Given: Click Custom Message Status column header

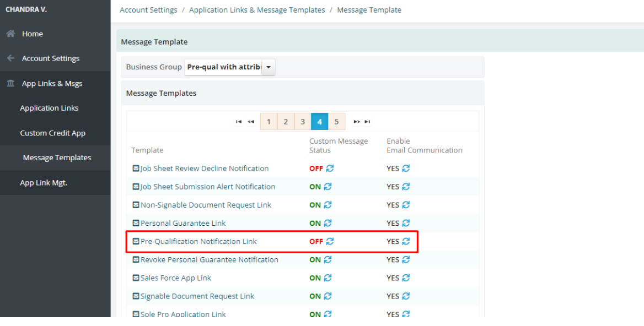Looking at the screenshot, I should coord(339,145).
